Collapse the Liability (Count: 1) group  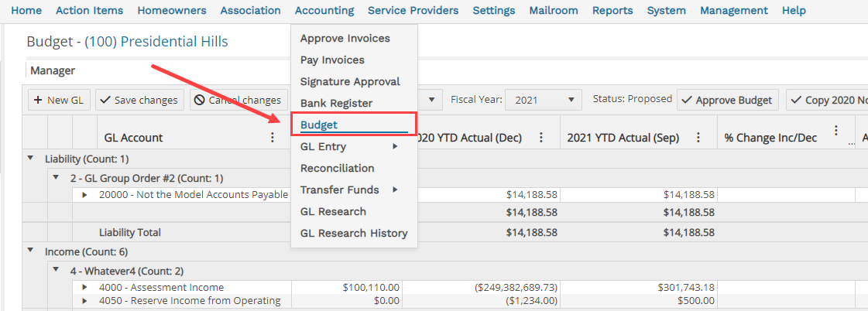[x=30, y=159]
